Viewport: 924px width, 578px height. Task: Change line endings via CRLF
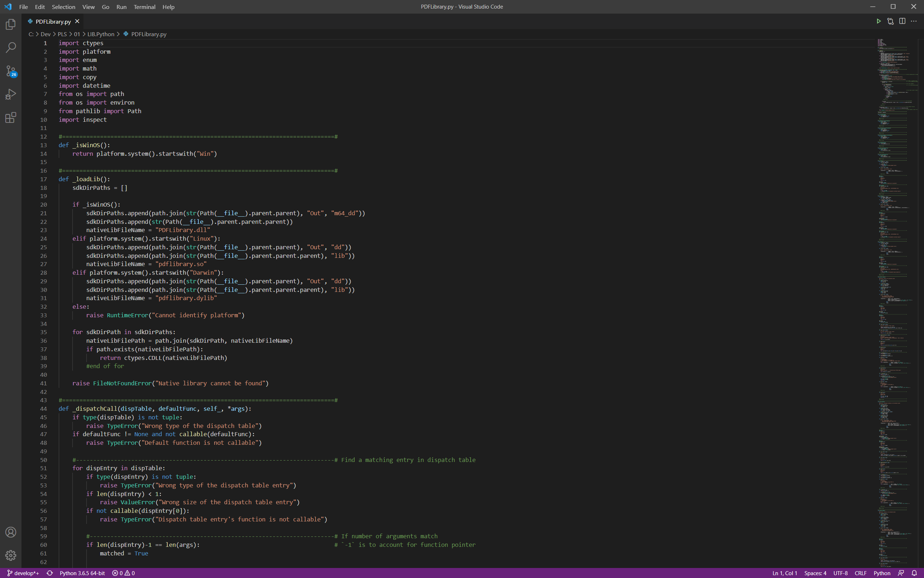861,573
